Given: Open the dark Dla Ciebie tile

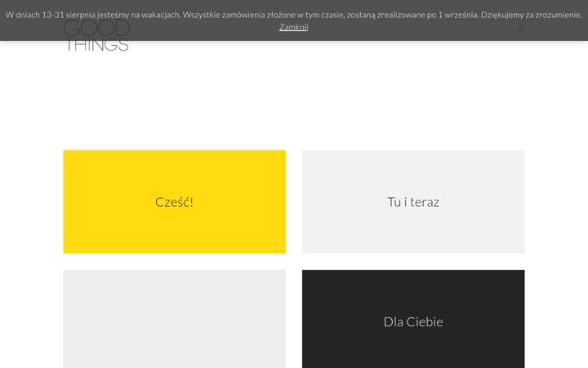Looking at the screenshot, I should pyautogui.click(x=413, y=319).
